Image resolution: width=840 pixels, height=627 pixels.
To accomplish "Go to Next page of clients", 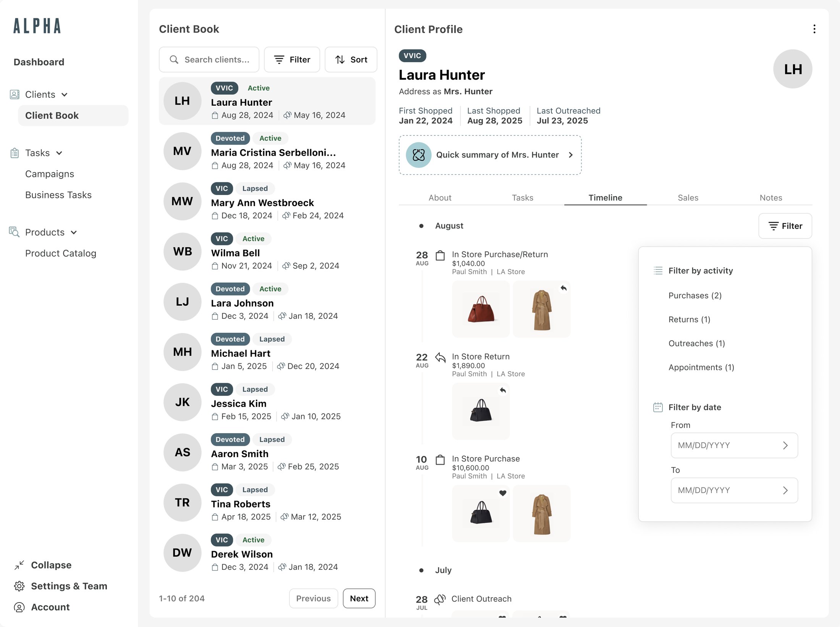I will [359, 598].
